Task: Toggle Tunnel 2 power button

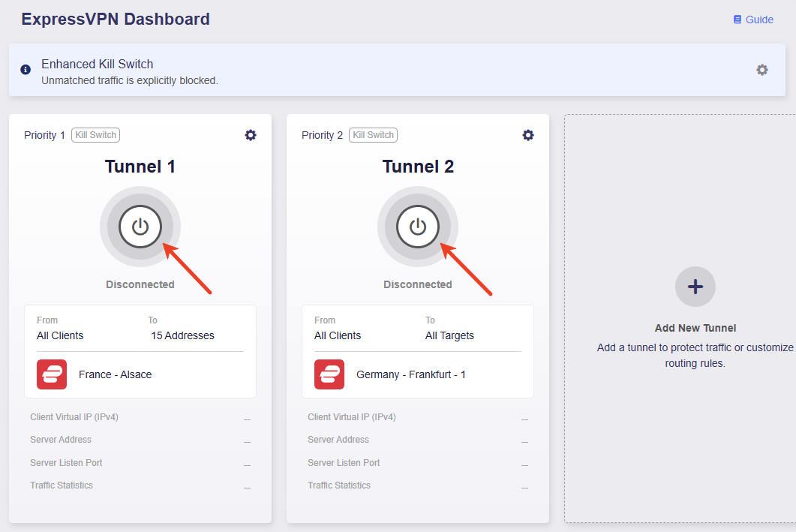Action: pyautogui.click(x=418, y=227)
